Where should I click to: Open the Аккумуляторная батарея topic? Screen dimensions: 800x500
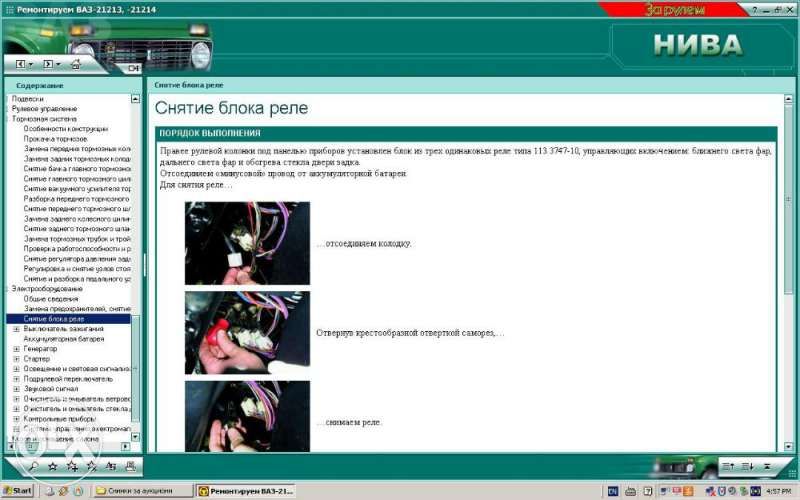click(x=64, y=339)
